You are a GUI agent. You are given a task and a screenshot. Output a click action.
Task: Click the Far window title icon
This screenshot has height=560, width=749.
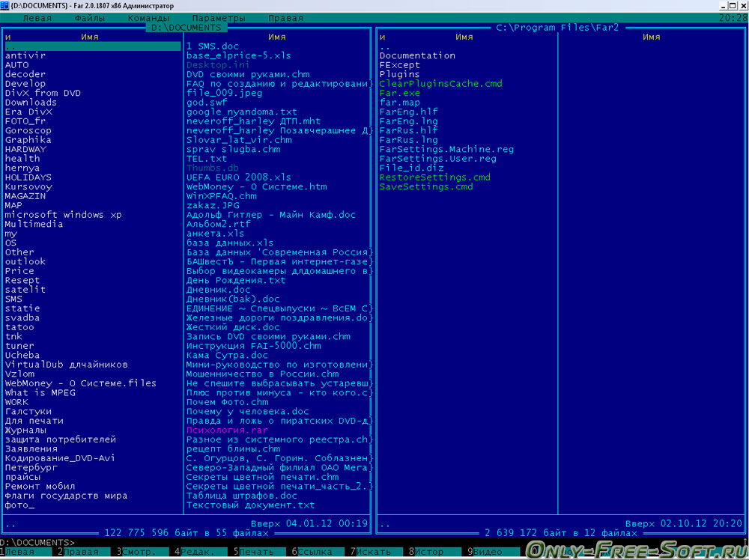[4, 6]
